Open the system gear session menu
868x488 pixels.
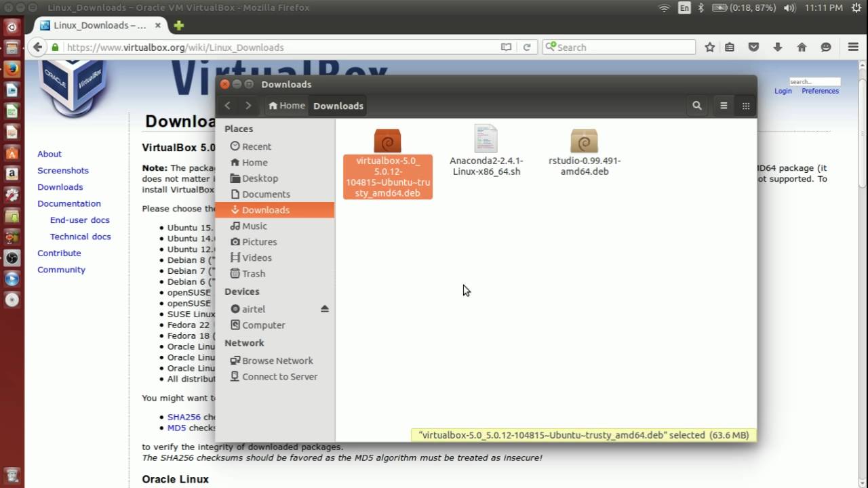pyautogui.click(x=856, y=8)
